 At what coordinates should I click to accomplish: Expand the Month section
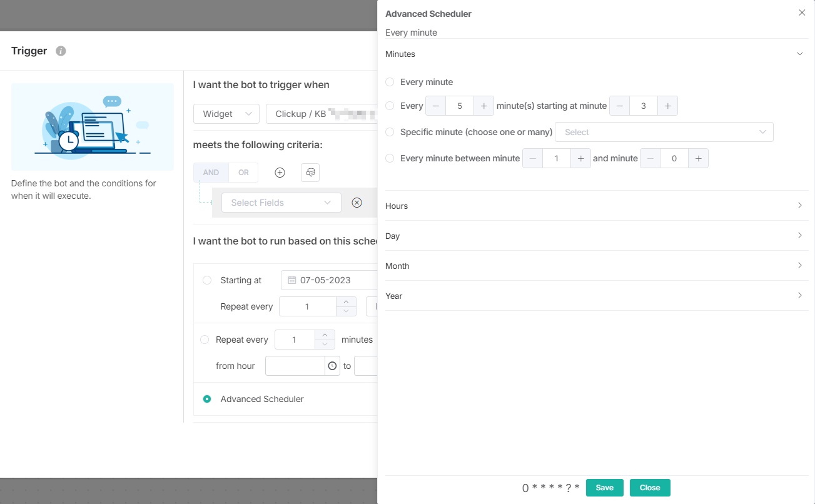pyautogui.click(x=595, y=266)
